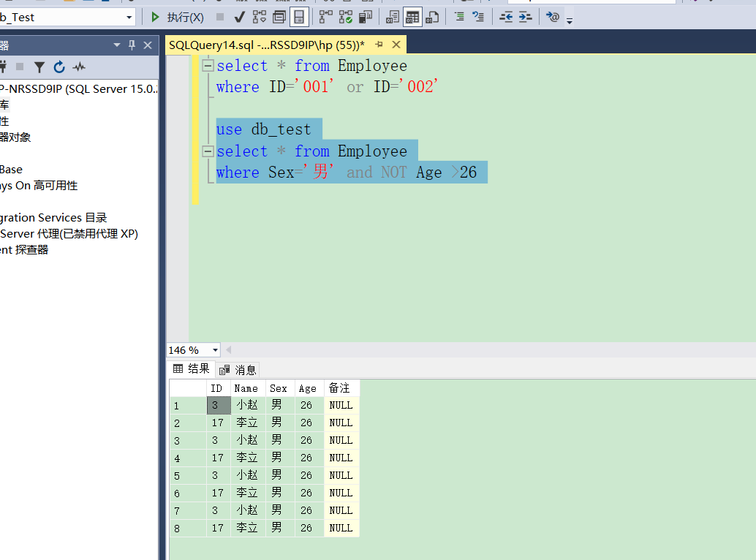
Task: Decrease indent icon in toolbar
Action: coord(506,18)
